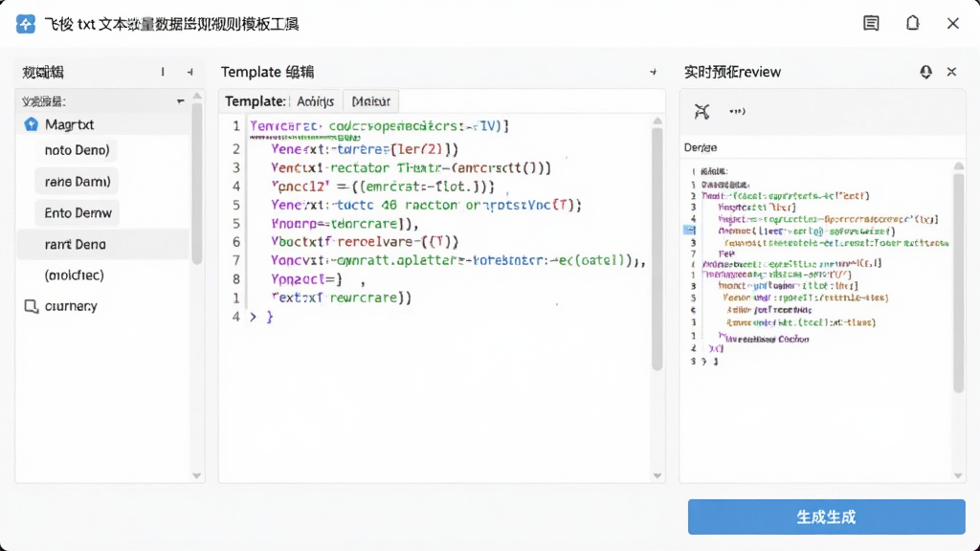The height and width of the screenshot is (551, 980).
Task: Select the 'ciurnery' entry in the left panel
Action: point(71,306)
